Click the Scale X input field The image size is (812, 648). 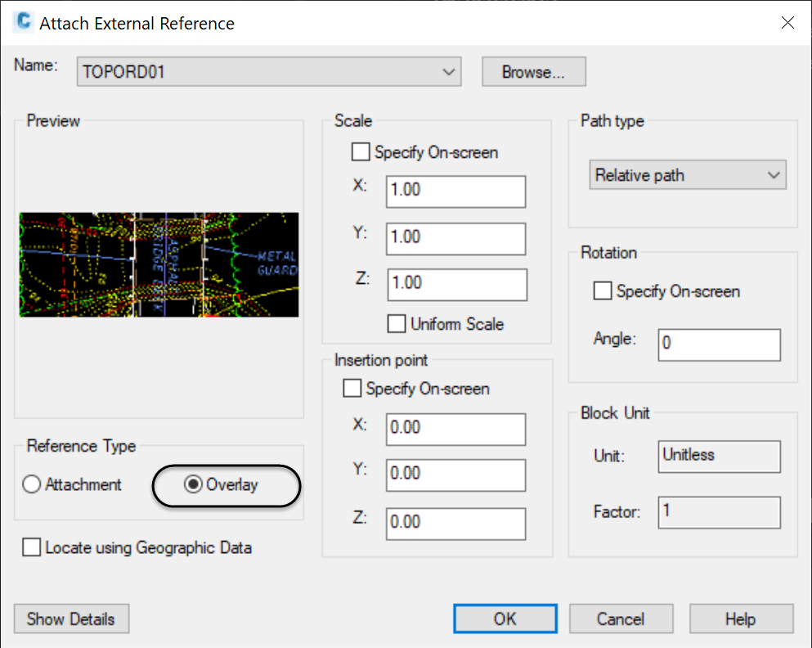click(x=456, y=191)
